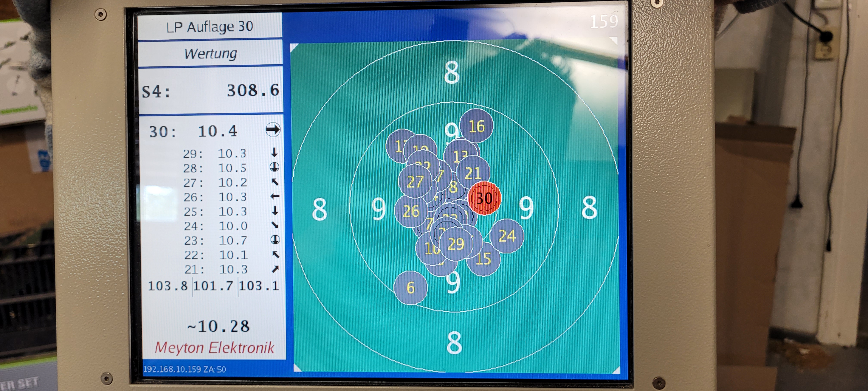Click the Meyton Elektronik logo text
The image size is (868, 391).
tap(214, 348)
